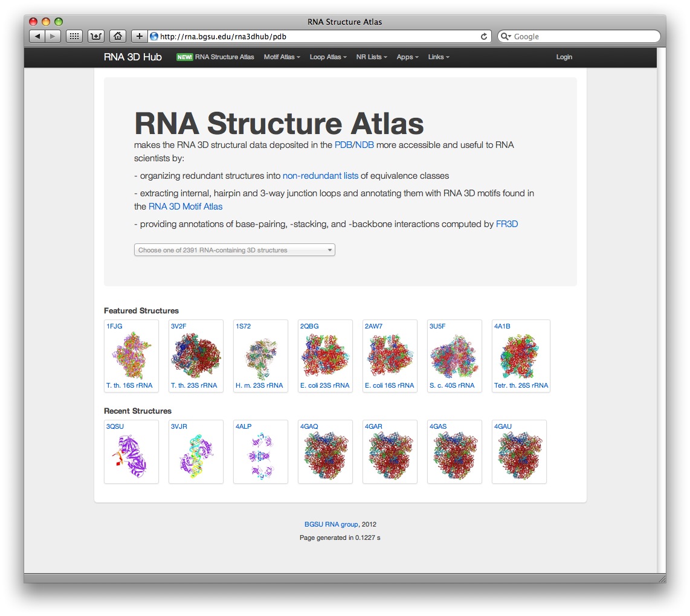Expand the NR Lists dropdown menu
This screenshot has width=690, height=616.
(x=372, y=57)
